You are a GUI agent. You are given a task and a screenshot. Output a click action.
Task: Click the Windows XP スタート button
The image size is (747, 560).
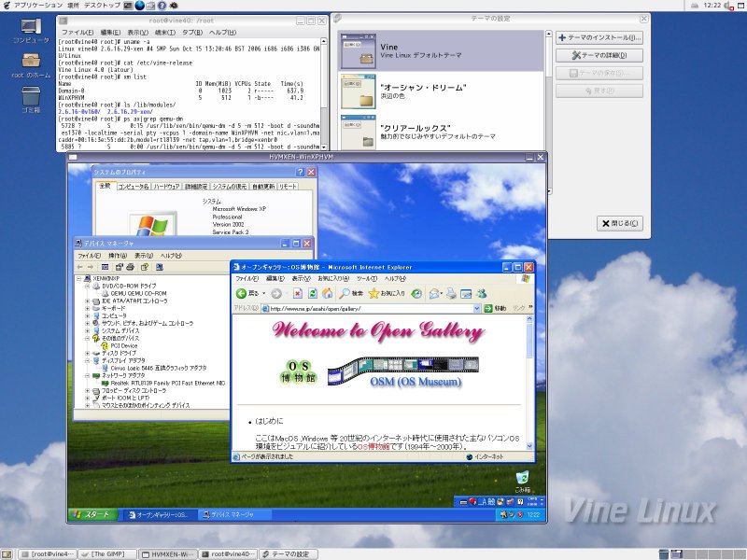point(92,514)
